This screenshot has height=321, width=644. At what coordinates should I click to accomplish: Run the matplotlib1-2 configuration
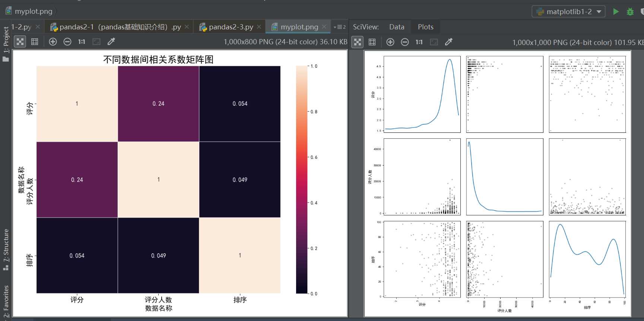(x=616, y=12)
